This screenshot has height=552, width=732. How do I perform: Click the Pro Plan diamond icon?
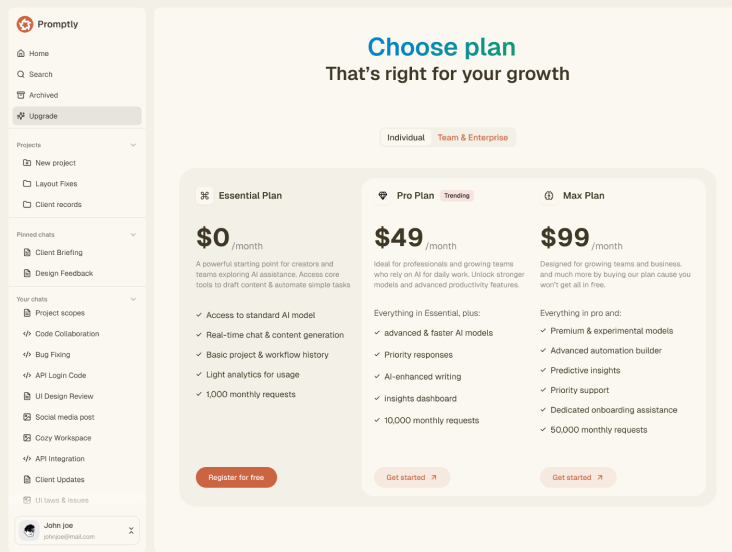[383, 196]
